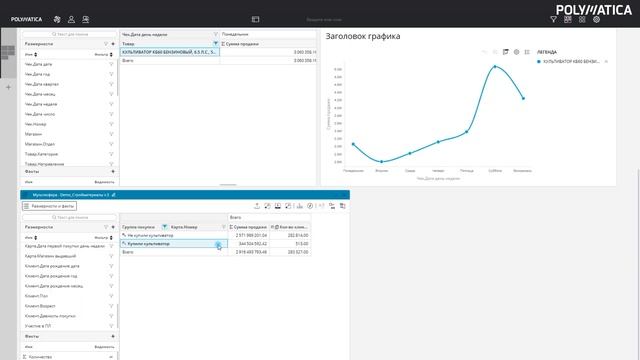Viewport: 640px width, 360px height.
Task: Click the cube icon next to the Polymatica logo
Action: [57, 19]
